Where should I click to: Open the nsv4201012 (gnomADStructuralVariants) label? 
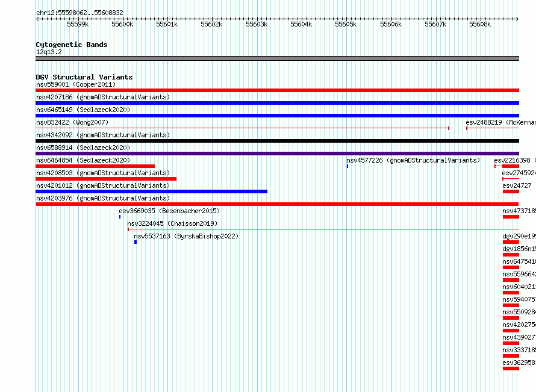(x=103, y=185)
